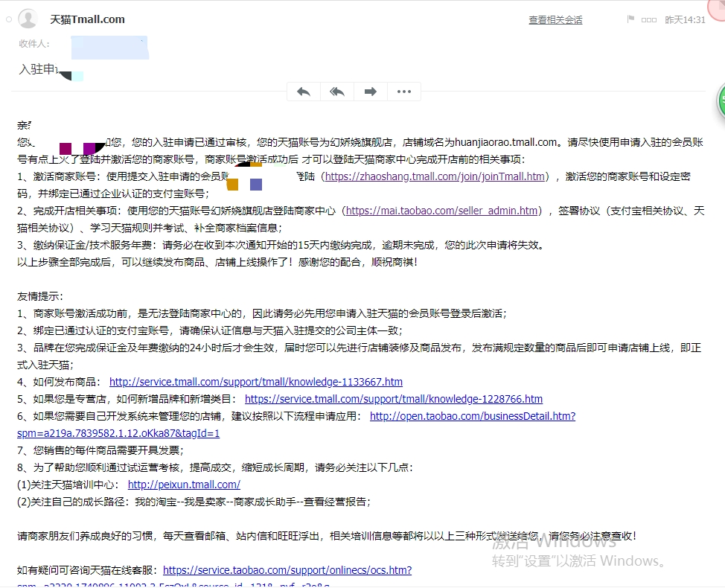Open mai.taobao.com seller_admin link
The width and height of the screenshot is (725, 588).
pyautogui.click(x=441, y=211)
